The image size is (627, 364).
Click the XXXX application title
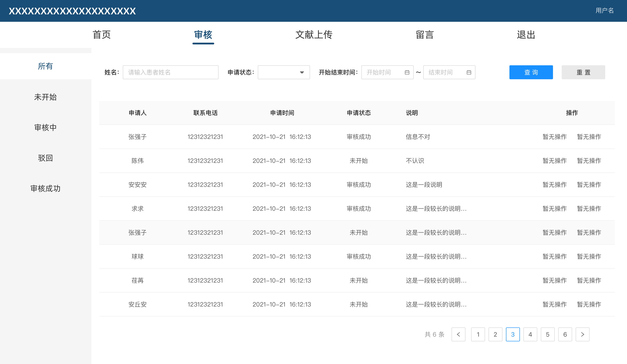pyautogui.click(x=72, y=11)
